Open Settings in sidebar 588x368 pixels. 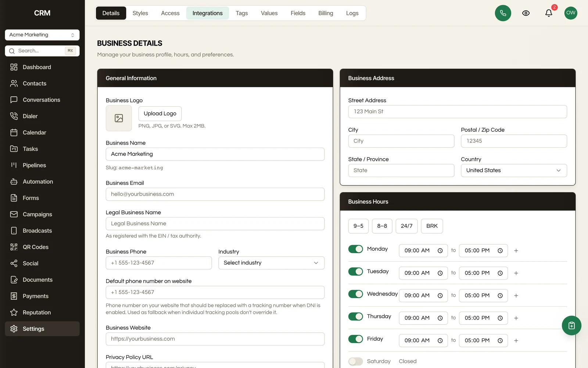pos(42,329)
